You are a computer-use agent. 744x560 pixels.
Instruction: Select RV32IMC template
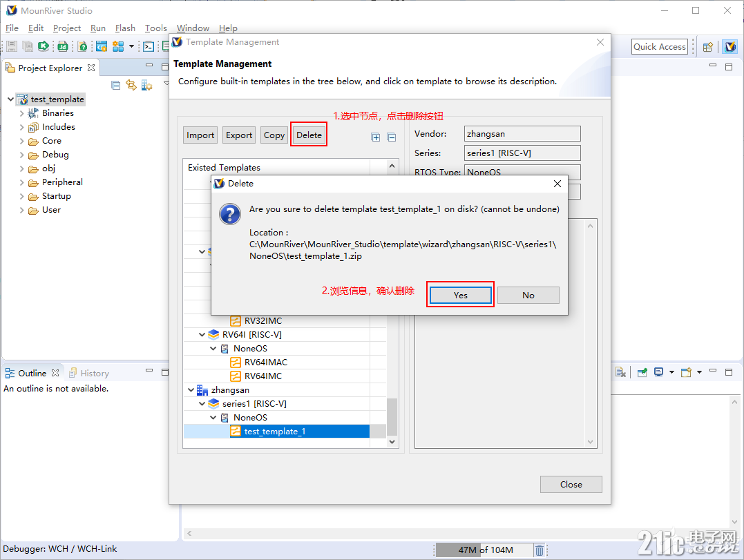[263, 321]
